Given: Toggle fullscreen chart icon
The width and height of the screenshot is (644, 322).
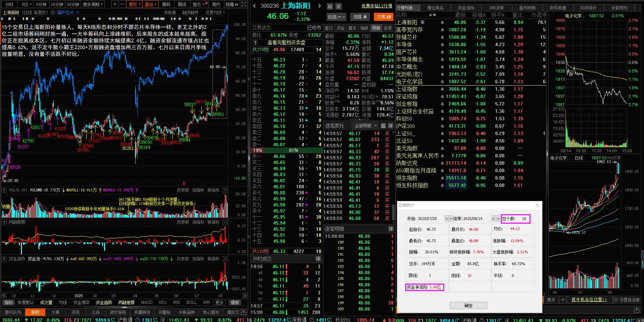Looking at the screenshot, I should 244,4.
